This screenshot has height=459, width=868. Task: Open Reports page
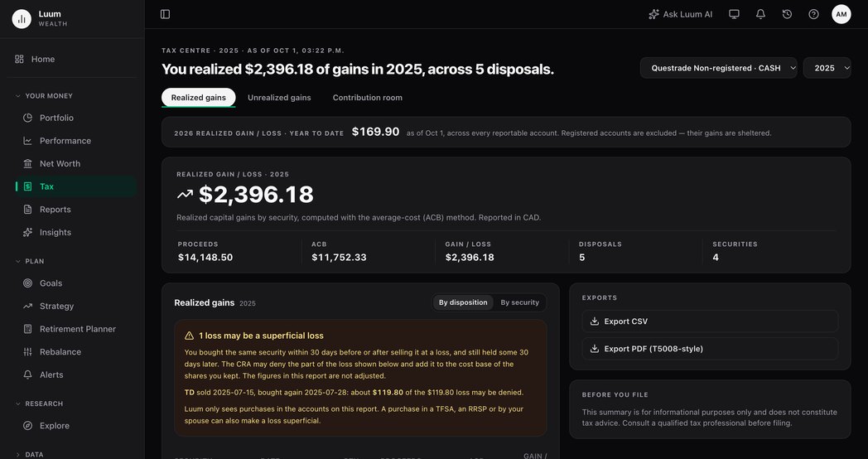(x=75, y=210)
